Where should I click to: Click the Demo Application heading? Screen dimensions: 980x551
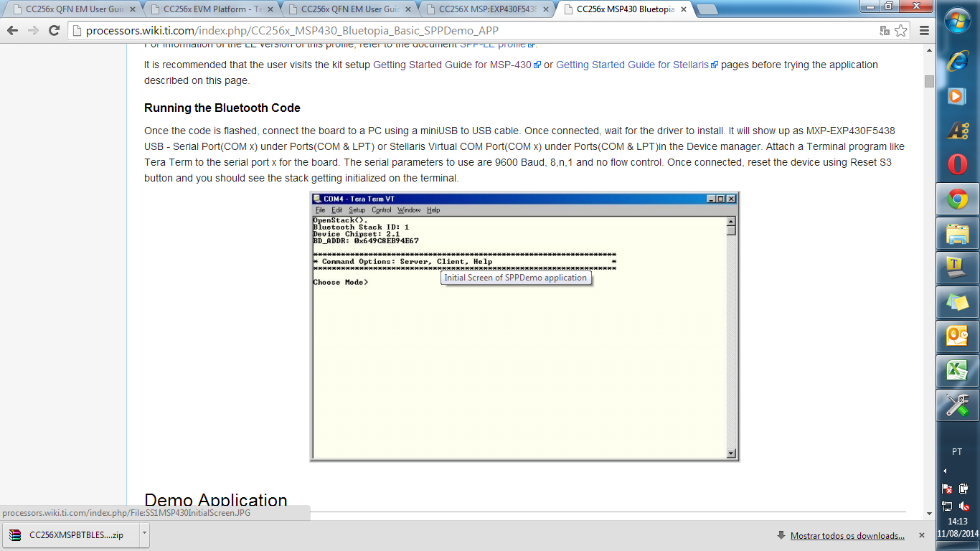(216, 500)
